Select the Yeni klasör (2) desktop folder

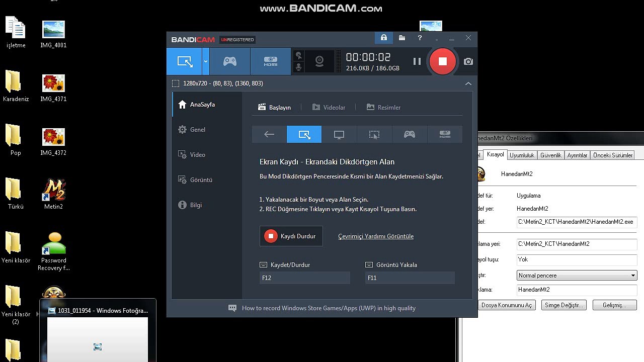(x=16, y=305)
